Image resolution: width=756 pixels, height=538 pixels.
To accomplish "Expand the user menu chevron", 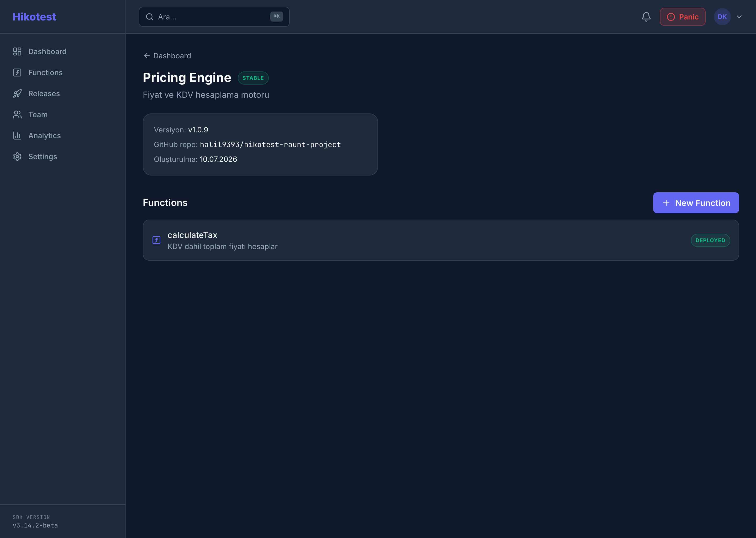I will tap(739, 17).
